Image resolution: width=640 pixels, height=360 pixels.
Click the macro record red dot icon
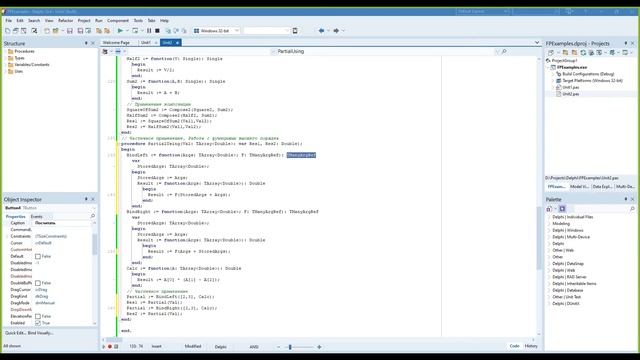[110, 347]
